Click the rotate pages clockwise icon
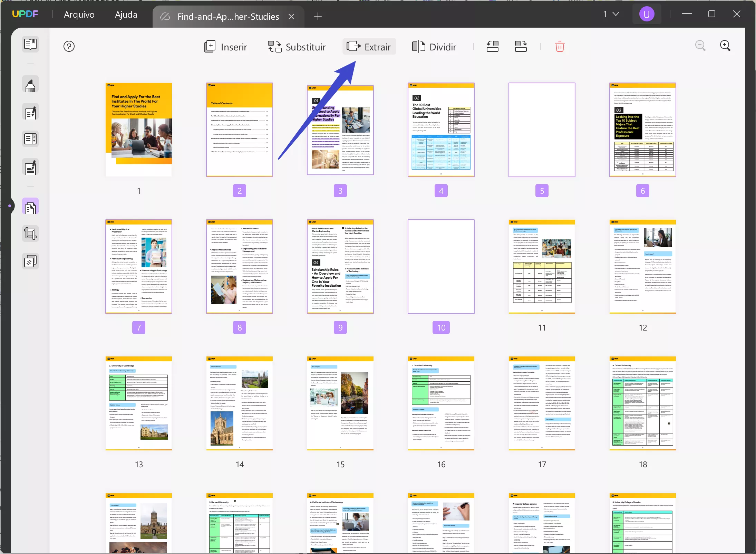This screenshot has width=756, height=554. 521,46
